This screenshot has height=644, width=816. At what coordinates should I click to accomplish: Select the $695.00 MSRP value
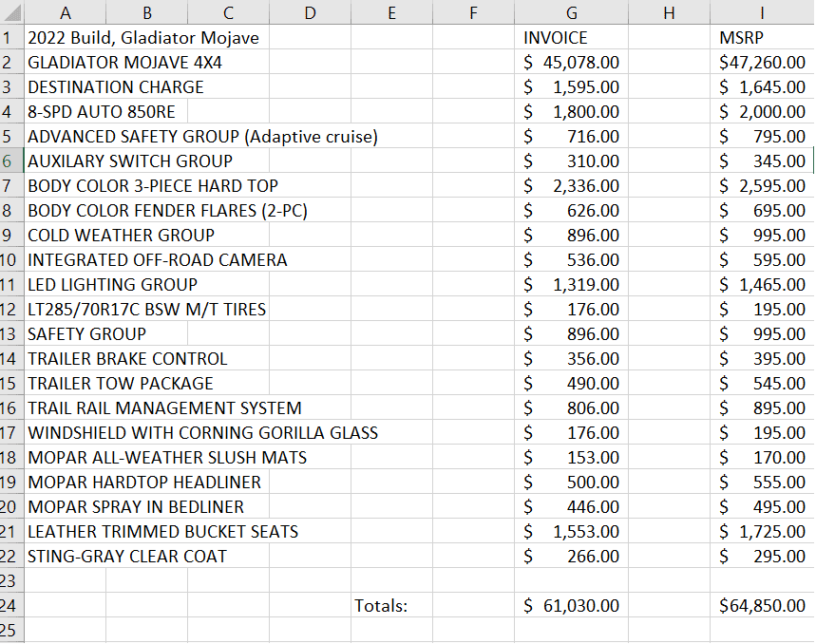pos(762,210)
